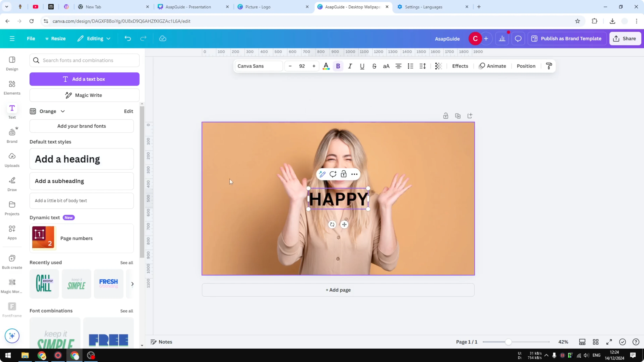Image resolution: width=644 pixels, height=362 pixels.
Task: Expand the Orange color palette dropdown
Action: 63,111
